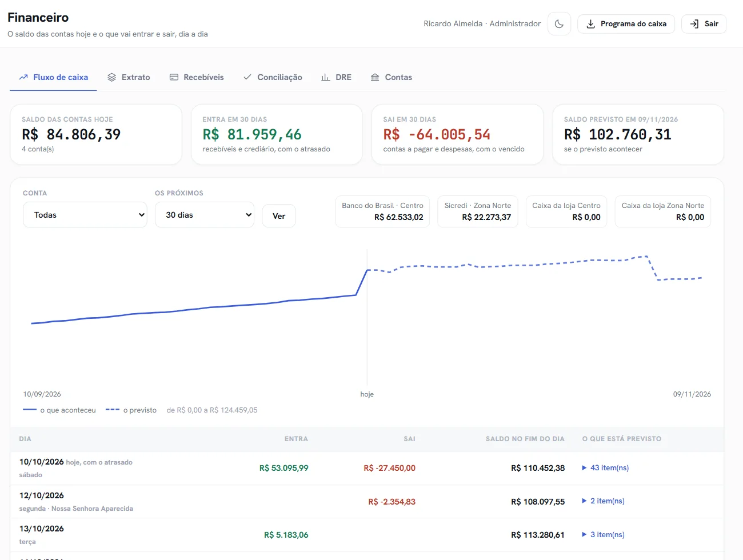Viewport: 743px width, 560px height.
Task: Click the 'hoje' marker label on the chart
Action: pyautogui.click(x=367, y=394)
